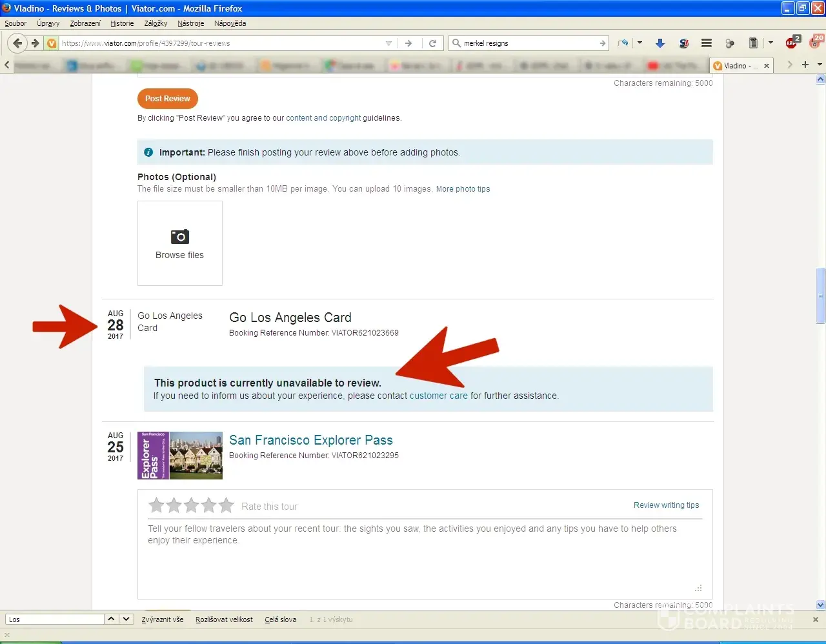Toggle Rozlišovat velikost case matching
826x644 pixels.
(x=224, y=619)
